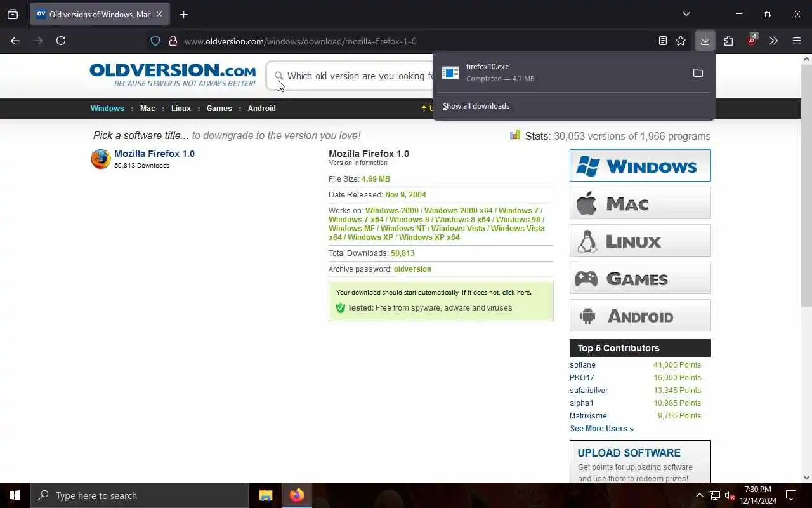This screenshot has width=812, height=508.
Task: Select the Games nav menu item
Action: pos(219,109)
